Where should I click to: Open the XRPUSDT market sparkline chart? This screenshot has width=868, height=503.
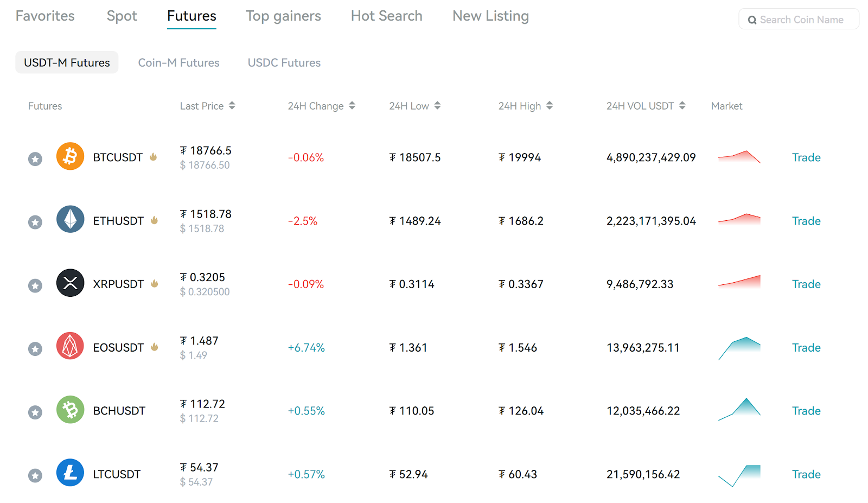pyautogui.click(x=739, y=281)
